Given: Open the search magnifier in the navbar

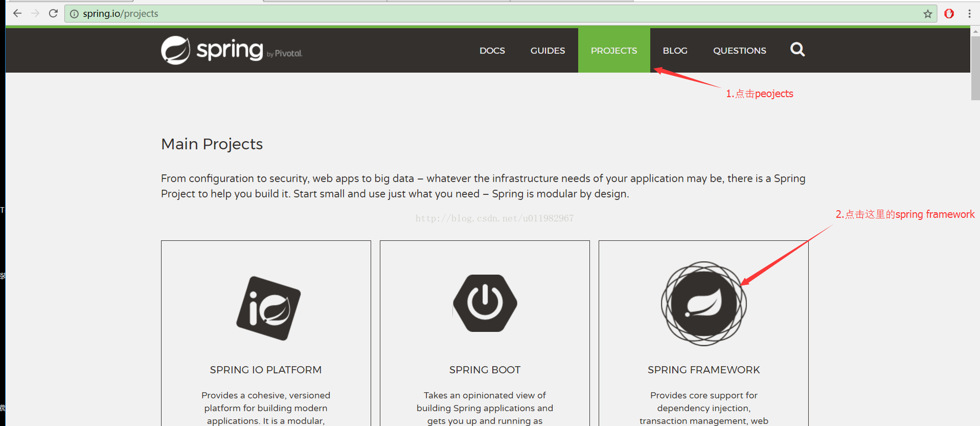Looking at the screenshot, I should tap(797, 50).
